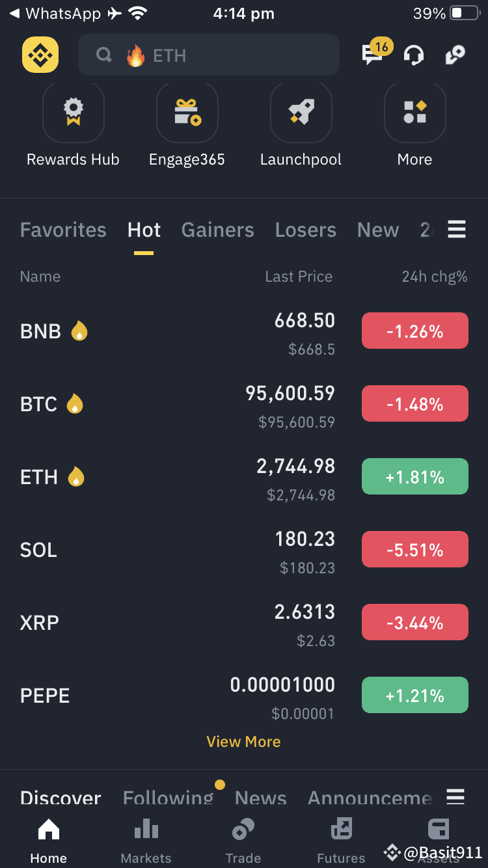
Task: Open the chat messages icon with badge 16
Action: 373,55
